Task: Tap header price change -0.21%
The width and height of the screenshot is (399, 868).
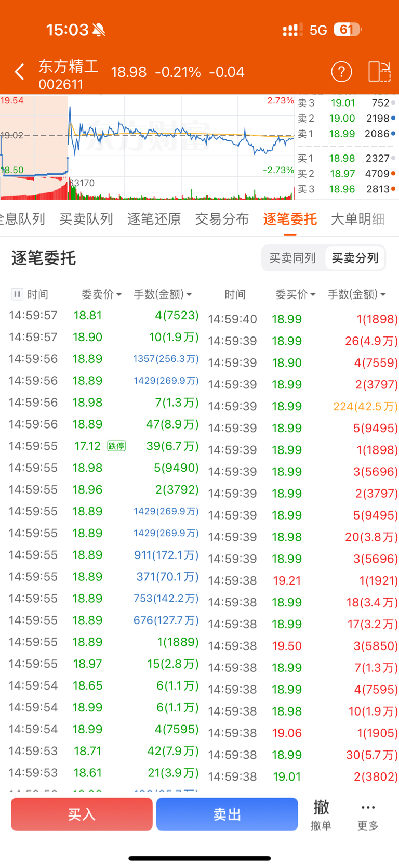Action: (178, 72)
